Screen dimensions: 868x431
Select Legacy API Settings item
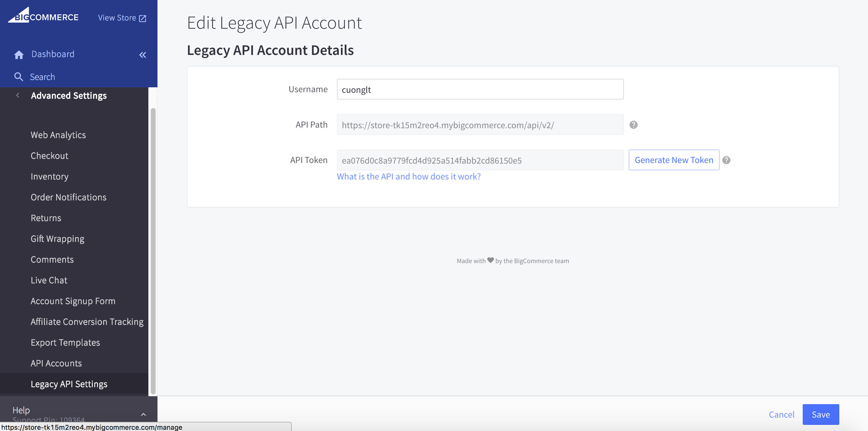(x=74, y=384)
